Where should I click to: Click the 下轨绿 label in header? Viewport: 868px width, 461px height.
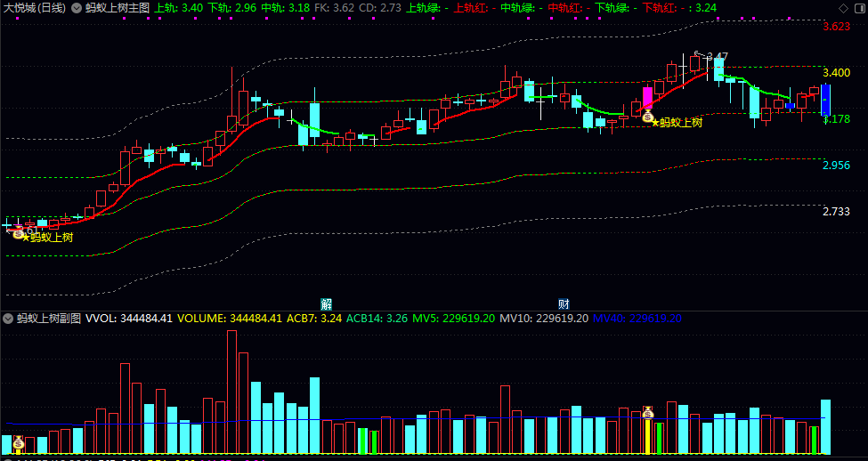click(612, 8)
